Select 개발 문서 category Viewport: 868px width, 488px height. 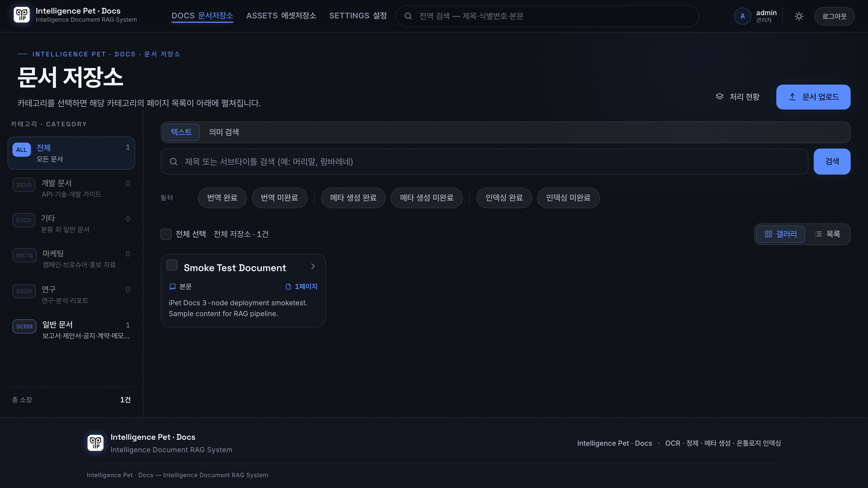pyautogui.click(x=71, y=188)
